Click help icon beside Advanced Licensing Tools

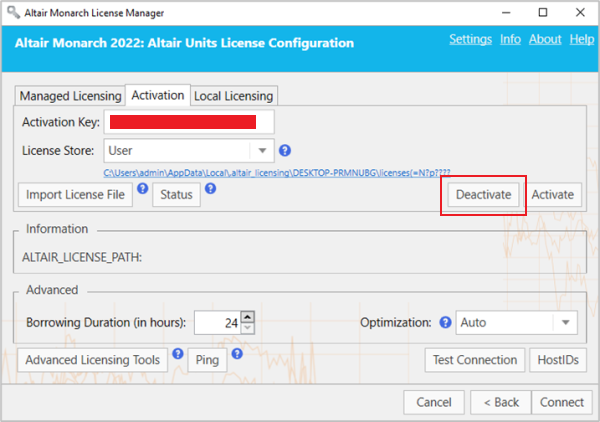(x=178, y=353)
